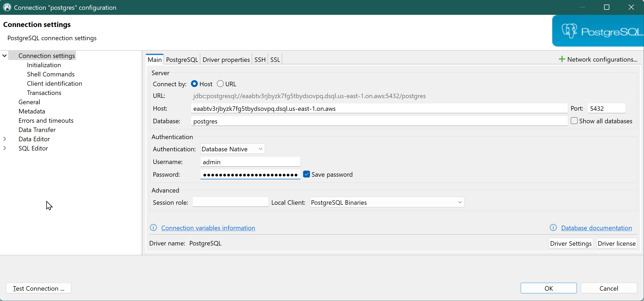Open the SSL tab
This screenshot has height=301, width=644.
[275, 60]
